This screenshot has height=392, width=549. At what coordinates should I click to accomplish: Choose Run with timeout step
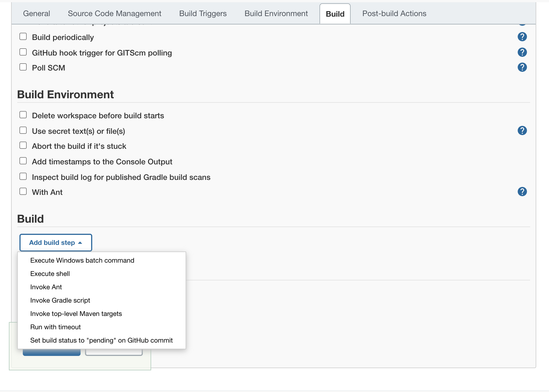(x=55, y=327)
